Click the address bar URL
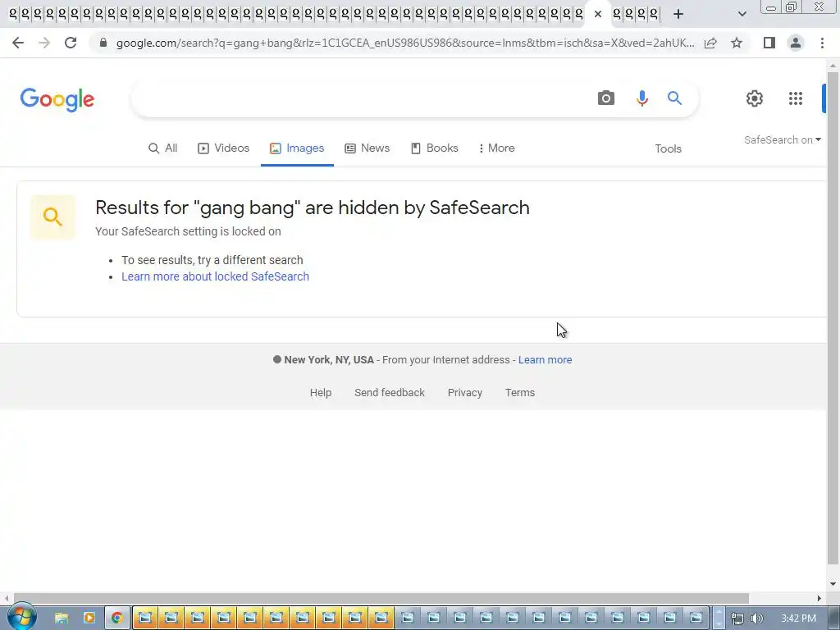 point(405,43)
